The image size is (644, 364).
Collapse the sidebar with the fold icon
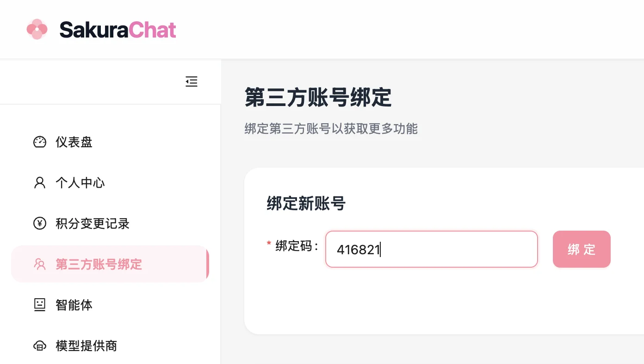(192, 82)
